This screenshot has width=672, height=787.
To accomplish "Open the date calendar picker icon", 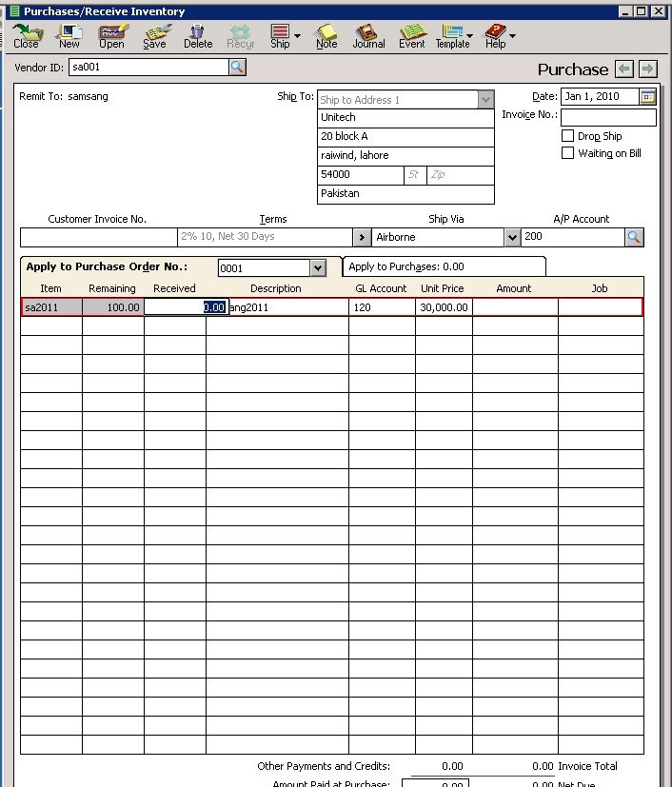I will tap(648, 96).
